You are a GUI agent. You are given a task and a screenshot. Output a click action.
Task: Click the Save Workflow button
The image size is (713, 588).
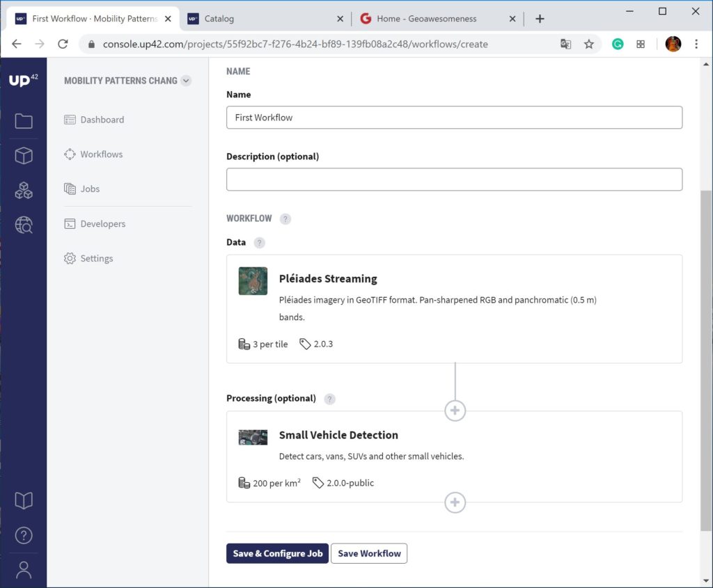pos(369,553)
